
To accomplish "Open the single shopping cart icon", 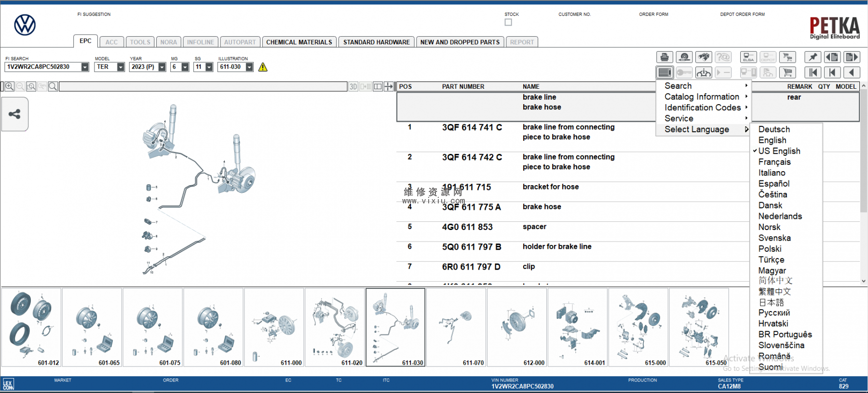I will [x=787, y=73].
